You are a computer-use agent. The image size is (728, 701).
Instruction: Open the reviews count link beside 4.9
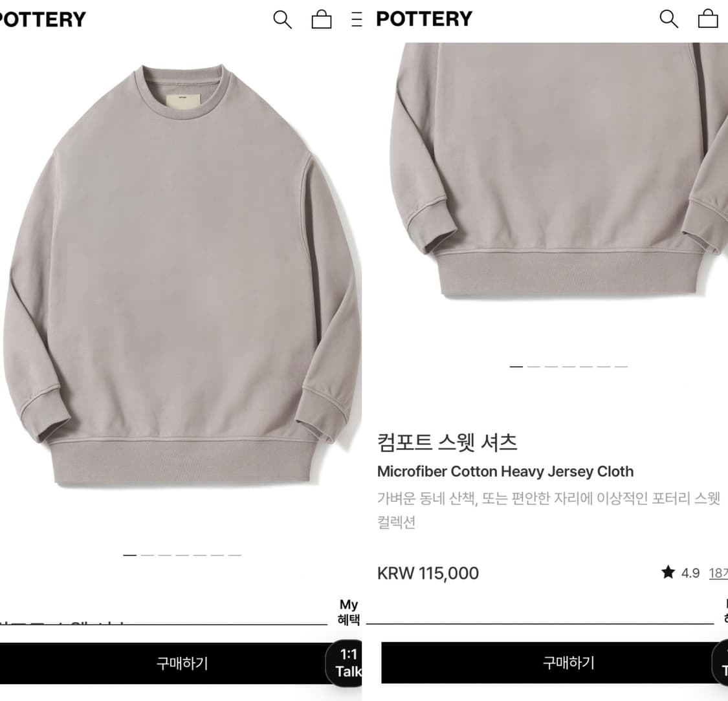tap(718, 574)
